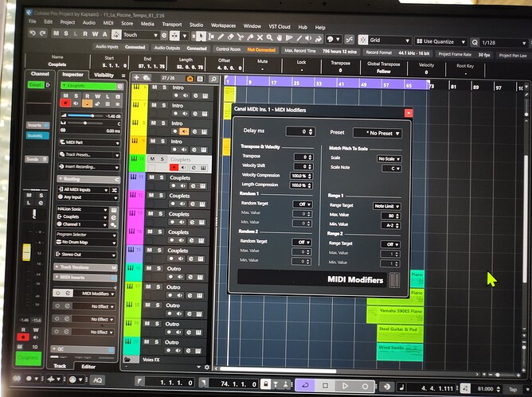
Task: Click the transport Stop button
Action: tap(325, 386)
